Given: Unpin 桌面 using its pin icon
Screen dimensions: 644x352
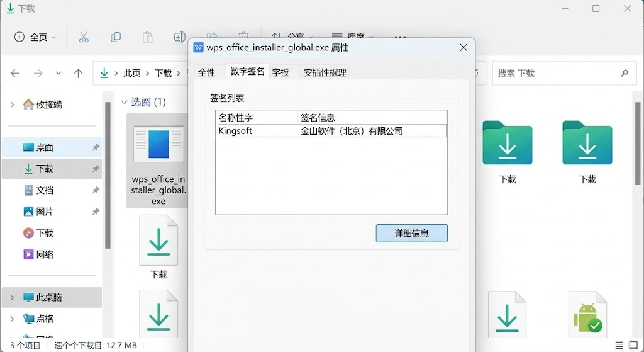Looking at the screenshot, I should (x=96, y=147).
